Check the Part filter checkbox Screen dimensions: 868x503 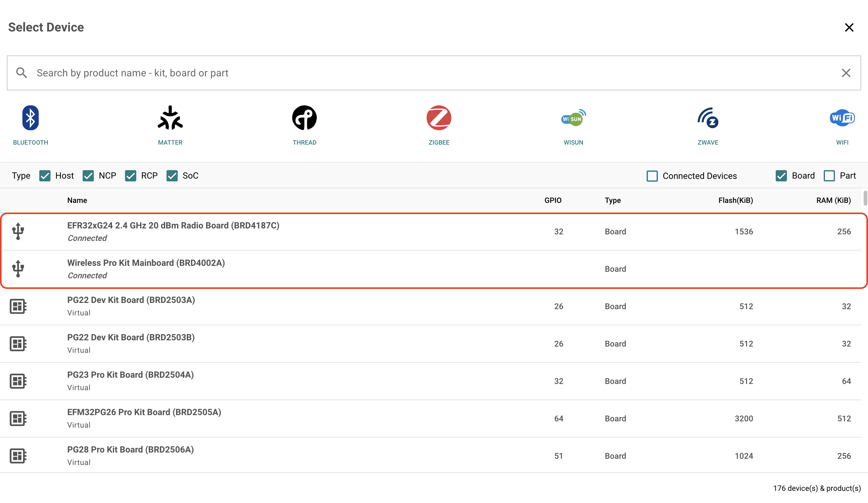(x=829, y=176)
